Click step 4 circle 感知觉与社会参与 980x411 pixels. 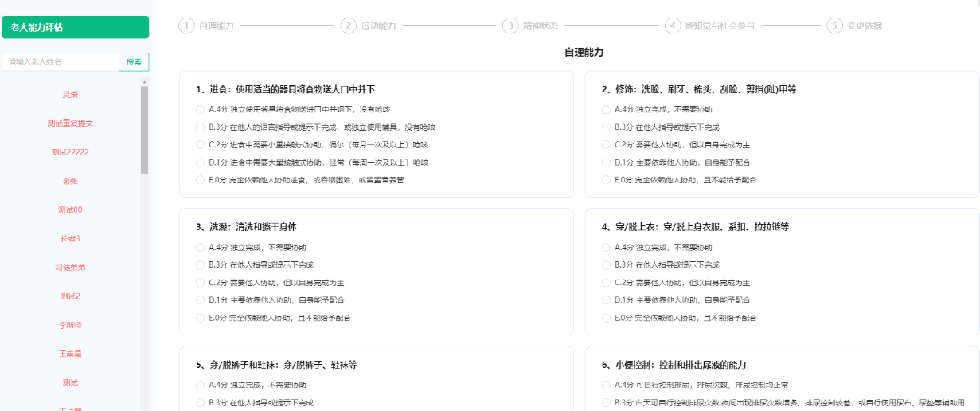coord(673,25)
